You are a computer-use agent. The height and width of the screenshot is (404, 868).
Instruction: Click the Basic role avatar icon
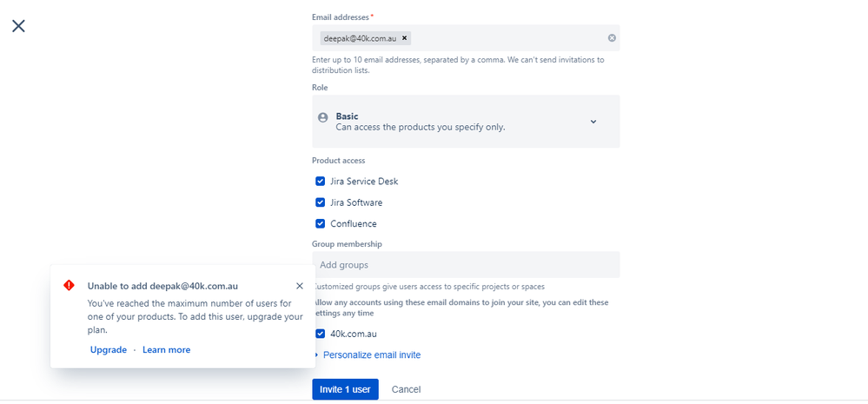(x=322, y=117)
